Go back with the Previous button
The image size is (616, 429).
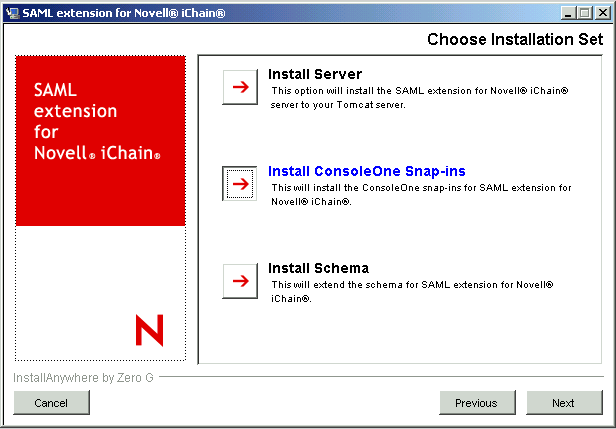click(x=477, y=403)
